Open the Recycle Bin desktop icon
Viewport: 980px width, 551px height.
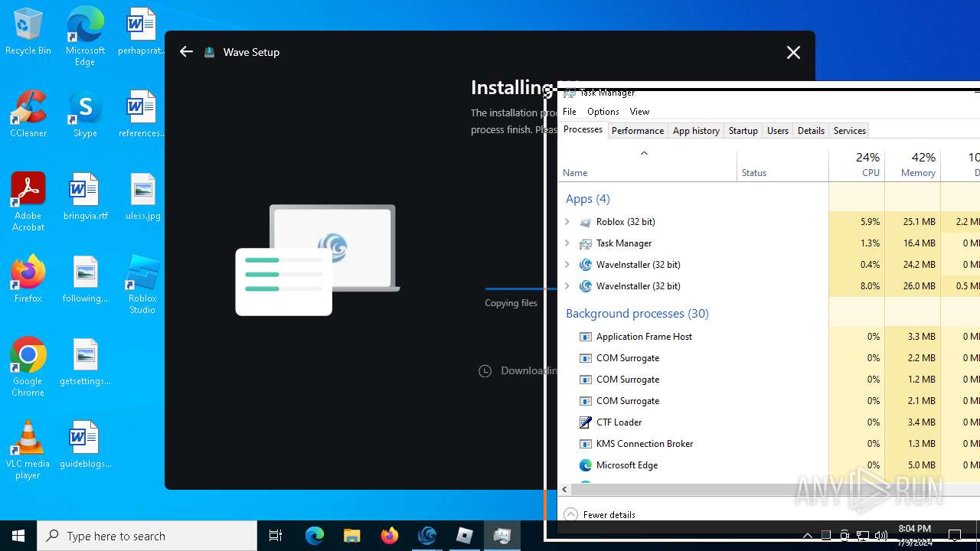tap(28, 32)
